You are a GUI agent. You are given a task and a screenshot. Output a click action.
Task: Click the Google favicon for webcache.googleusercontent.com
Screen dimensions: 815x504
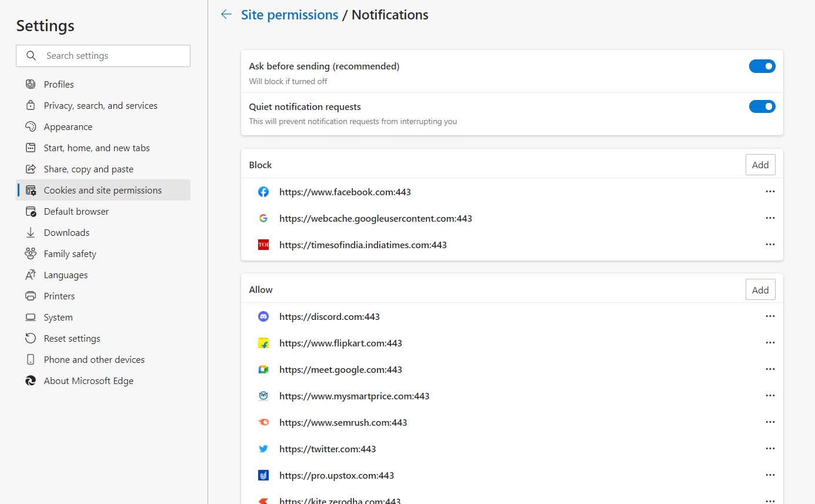click(x=263, y=218)
